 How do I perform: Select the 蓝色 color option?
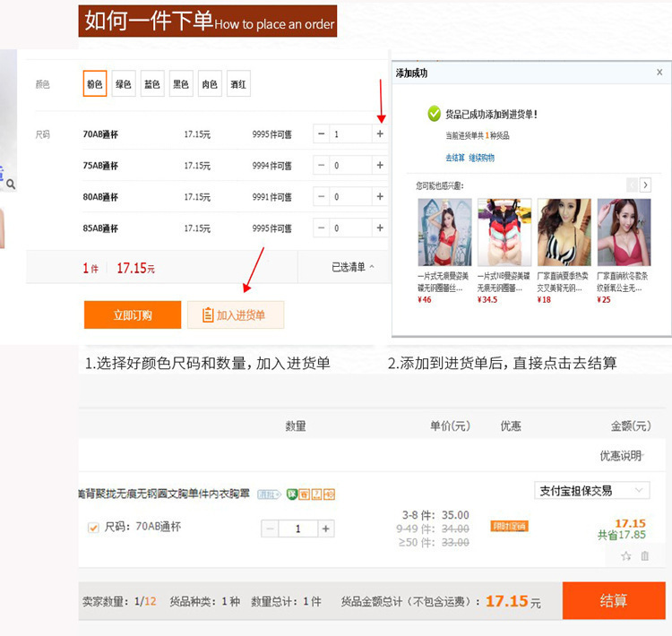click(152, 83)
